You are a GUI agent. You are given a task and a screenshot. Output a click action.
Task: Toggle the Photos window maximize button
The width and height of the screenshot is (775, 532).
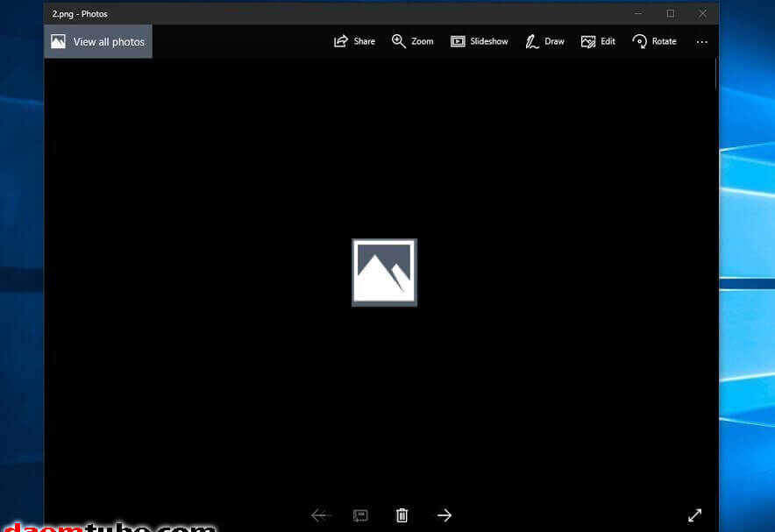pyautogui.click(x=671, y=13)
